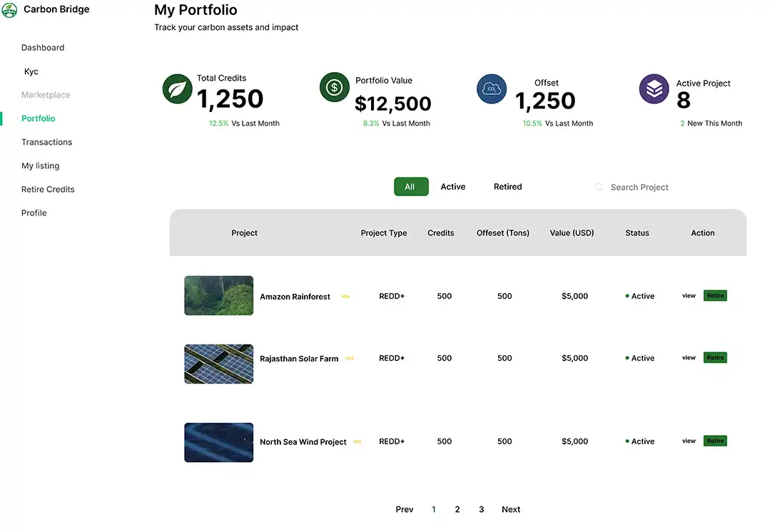Screen dimensions: 772x532
Task: Click the 12.5% Vs Last Month text
Action: tap(244, 123)
